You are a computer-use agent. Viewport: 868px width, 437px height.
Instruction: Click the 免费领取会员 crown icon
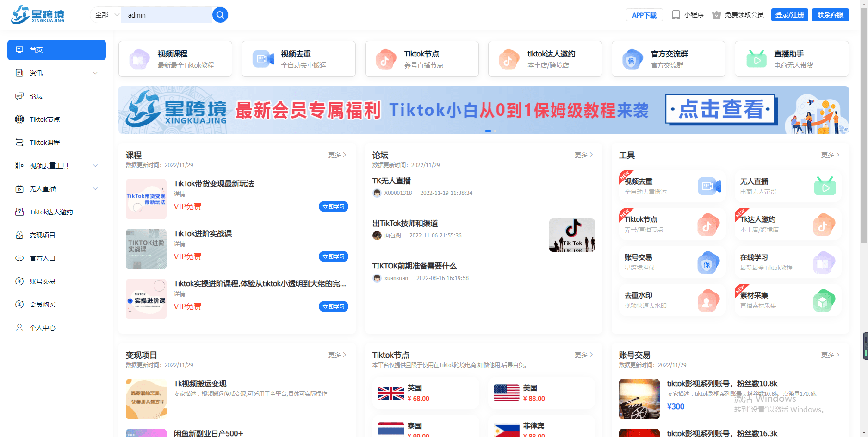(x=716, y=15)
